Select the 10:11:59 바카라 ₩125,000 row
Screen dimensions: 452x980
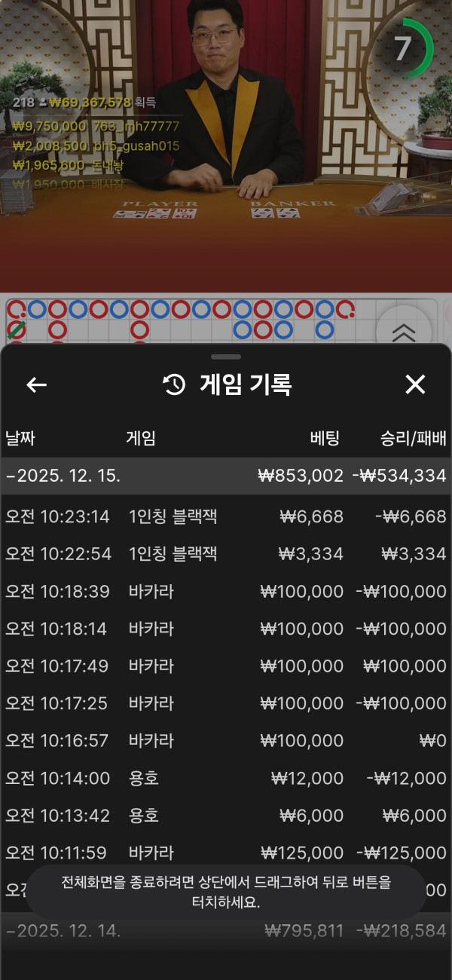[226, 853]
